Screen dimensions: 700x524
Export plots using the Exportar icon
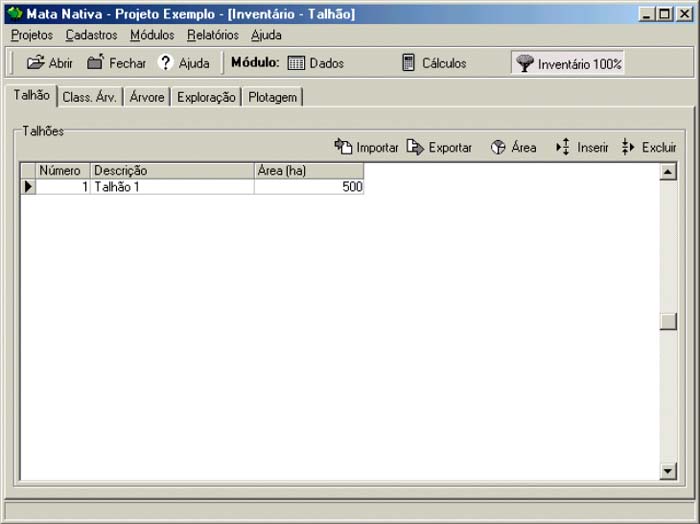(415, 147)
